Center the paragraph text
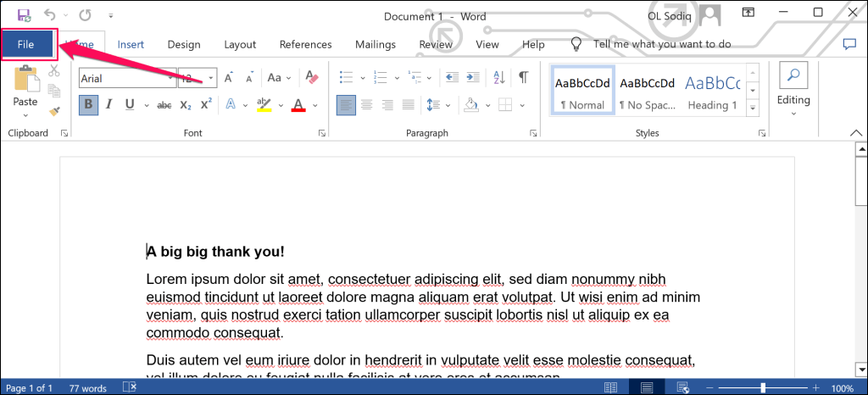868x395 pixels. [367, 104]
